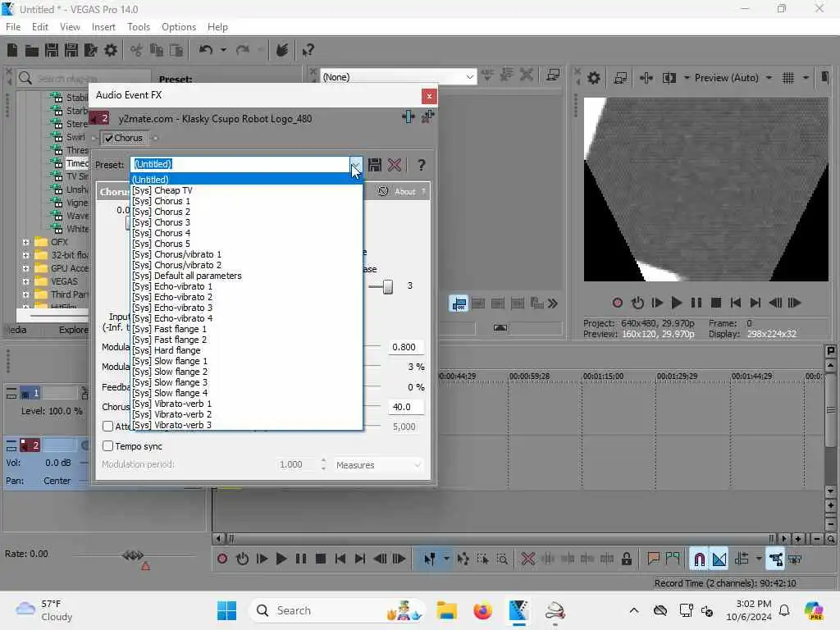The height and width of the screenshot is (630, 840).
Task: Collapse the Preset dropdown using its arrow
Action: (x=356, y=164)
